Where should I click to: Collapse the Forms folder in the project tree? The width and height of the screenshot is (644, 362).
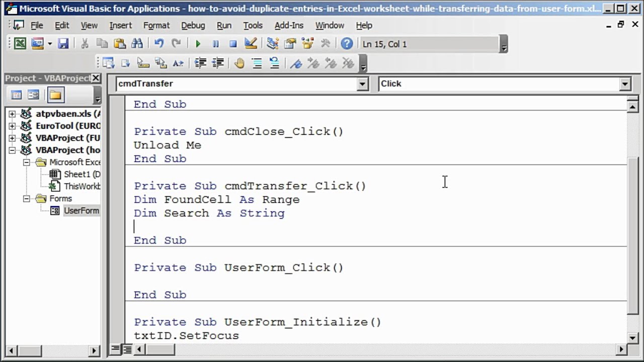[x=27, y=199]
